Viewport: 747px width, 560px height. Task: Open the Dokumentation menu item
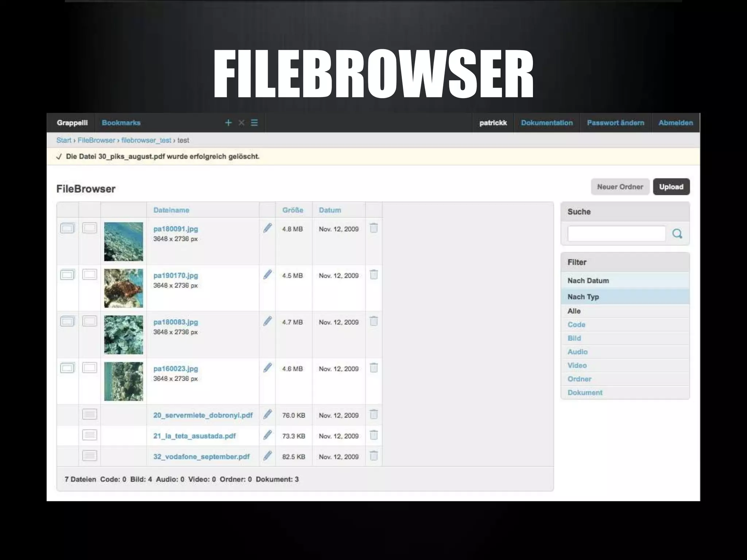pos(546,123)
